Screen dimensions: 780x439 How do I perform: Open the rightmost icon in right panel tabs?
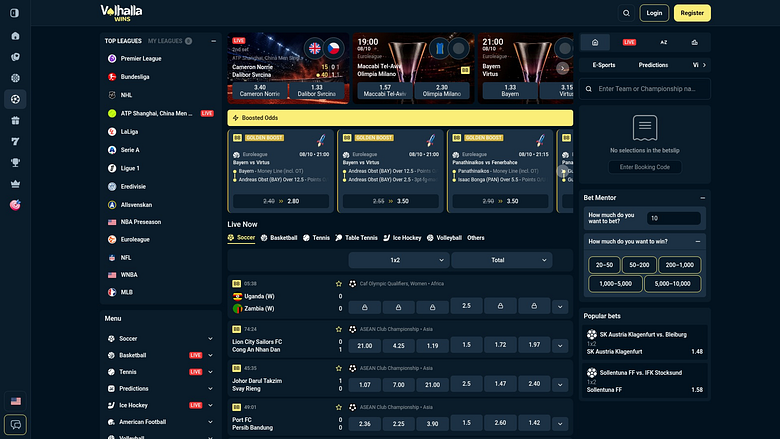[x=694, y=42]
